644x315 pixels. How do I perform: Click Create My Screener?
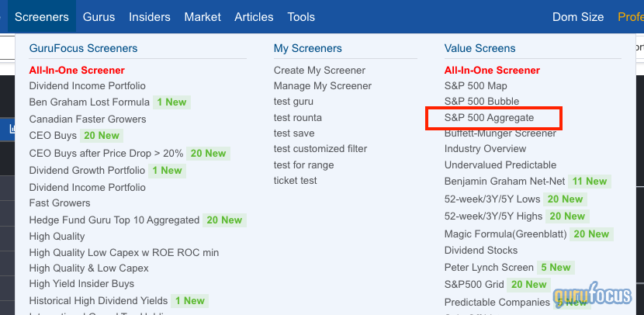[319, 71]
